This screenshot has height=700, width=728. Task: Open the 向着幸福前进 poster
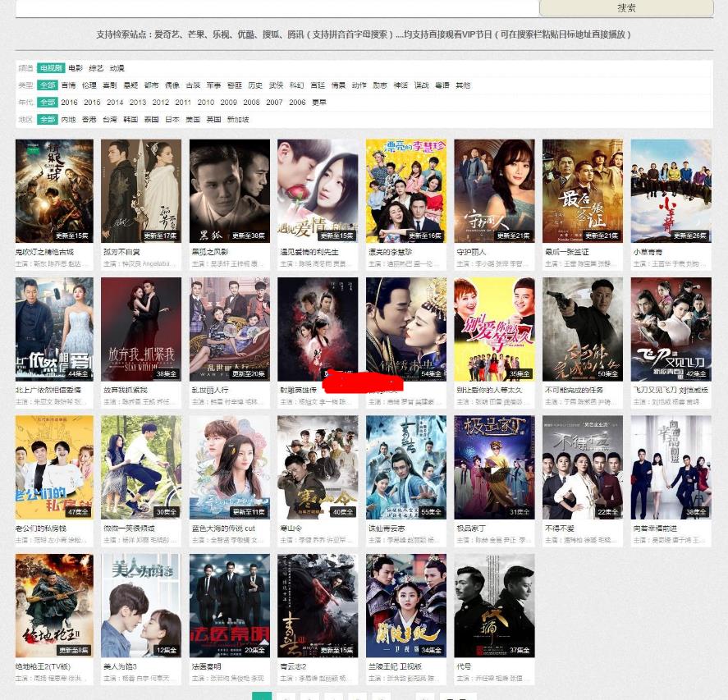[671, 468]
